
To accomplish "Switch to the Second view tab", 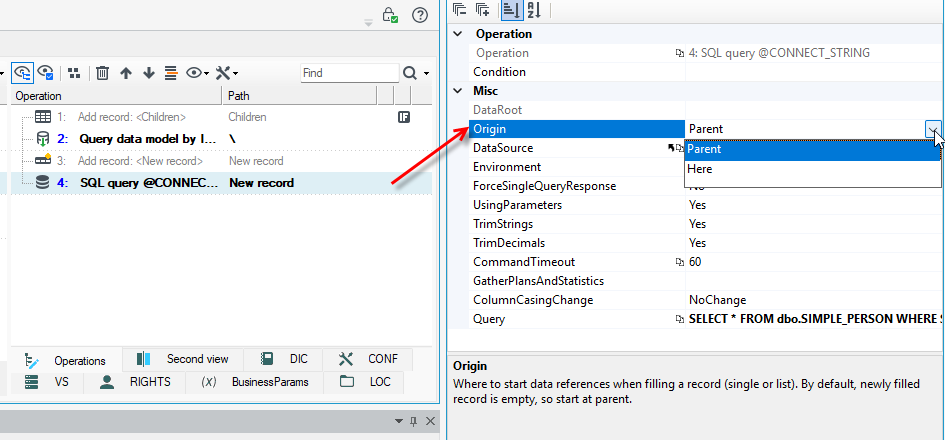I will [x=183, y=359].
